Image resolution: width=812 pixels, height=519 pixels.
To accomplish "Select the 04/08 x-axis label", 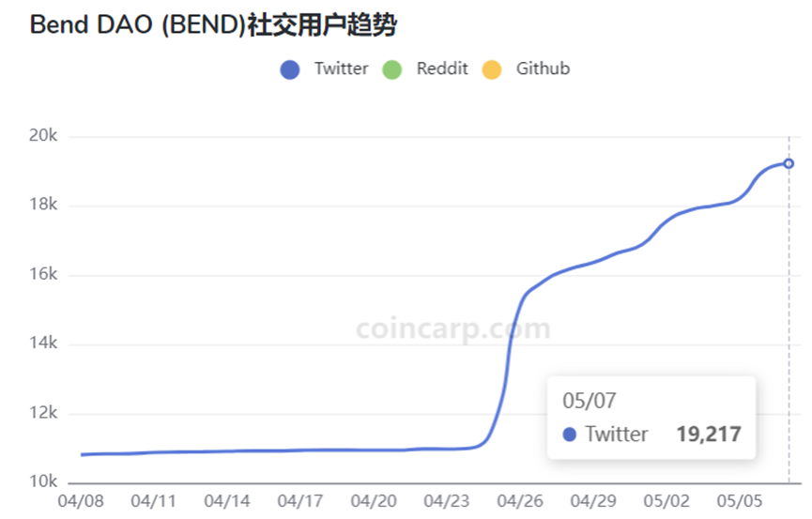I will coord(81,501).
